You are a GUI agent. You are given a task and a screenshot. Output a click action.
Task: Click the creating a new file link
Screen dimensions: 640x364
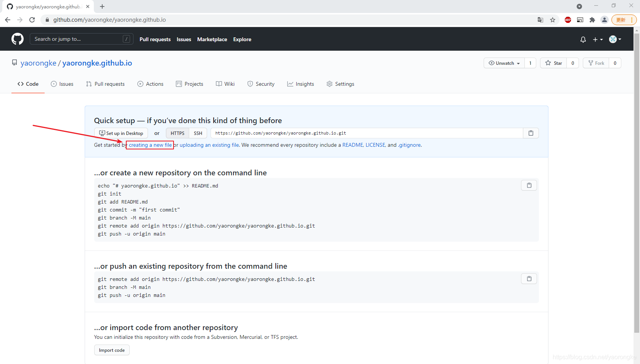(150, 145)
